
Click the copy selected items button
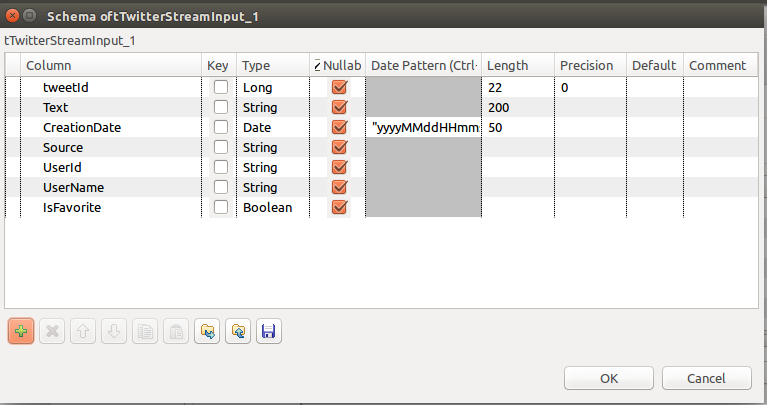point(145,332)
